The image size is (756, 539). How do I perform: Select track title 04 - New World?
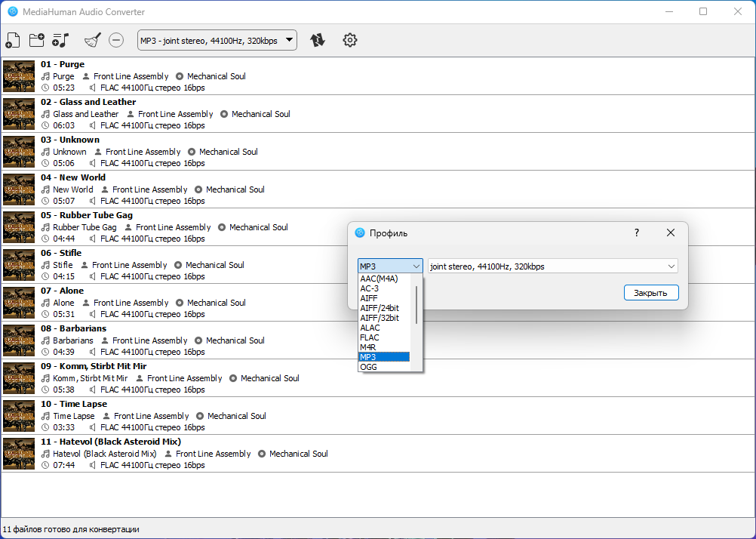[x=72, y=177]
